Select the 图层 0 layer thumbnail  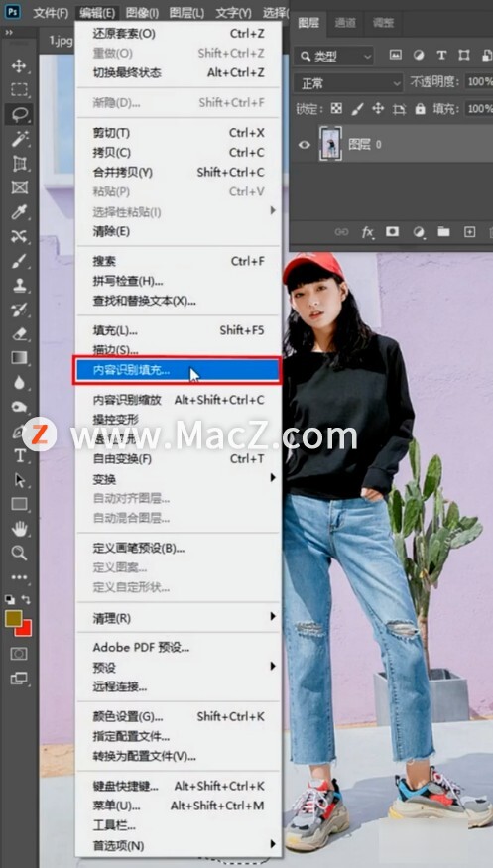(330, 144)
